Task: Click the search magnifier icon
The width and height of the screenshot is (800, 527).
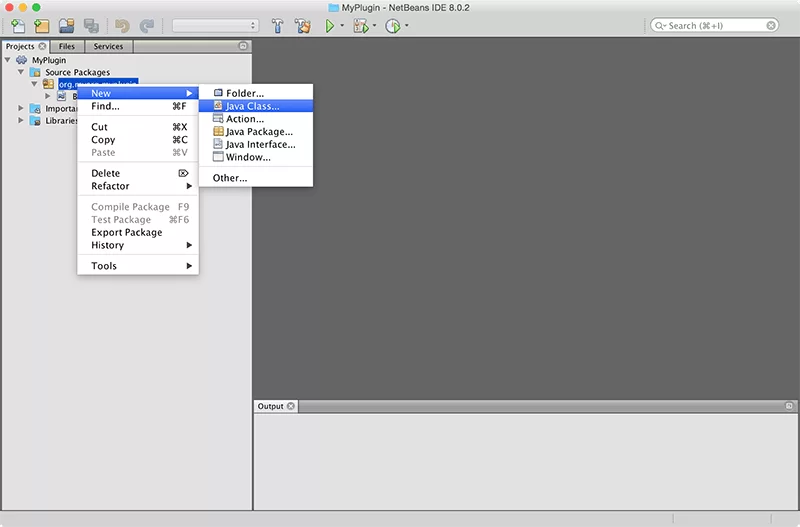Action: tap(659, 26)
